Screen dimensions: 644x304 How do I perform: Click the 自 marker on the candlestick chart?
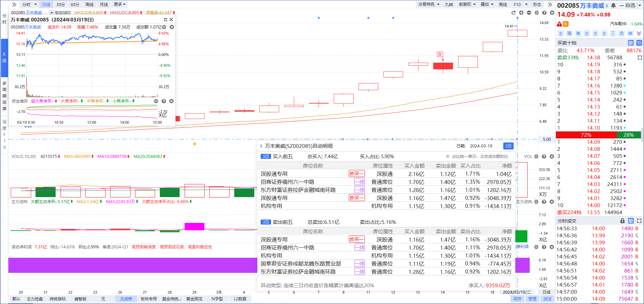(440, 54)
